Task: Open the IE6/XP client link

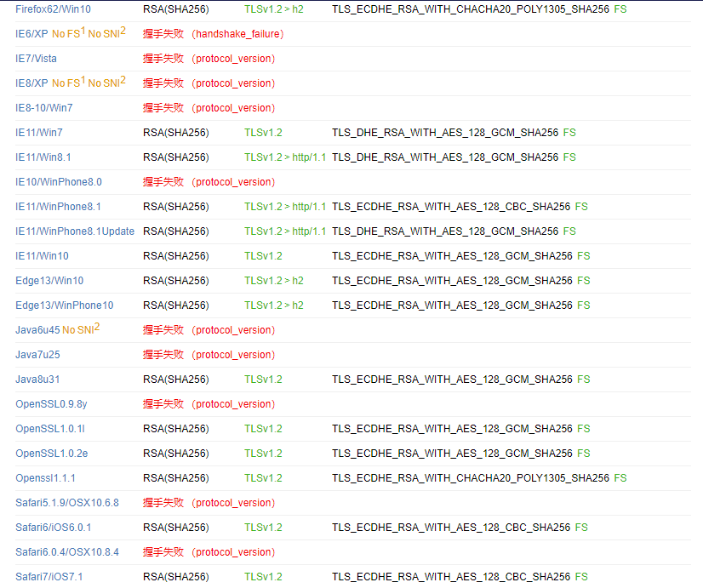Action: tap(31, 34)
